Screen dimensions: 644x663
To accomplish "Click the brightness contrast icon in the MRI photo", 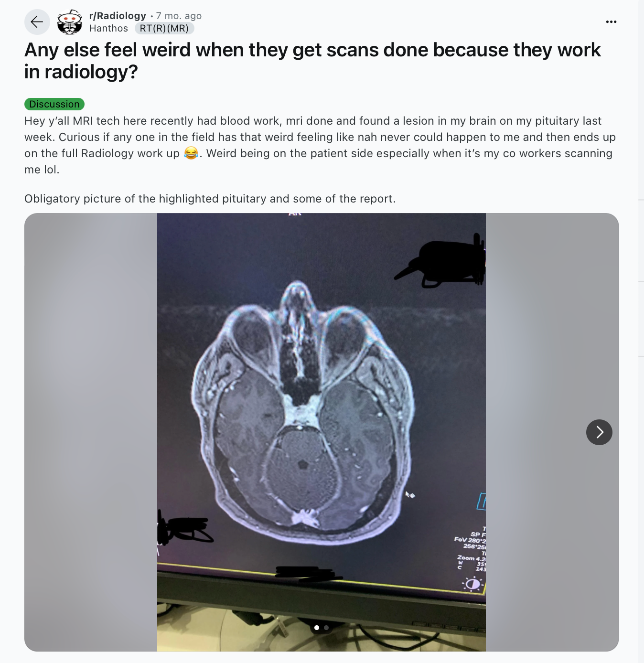I will click(x=472, y=584).
